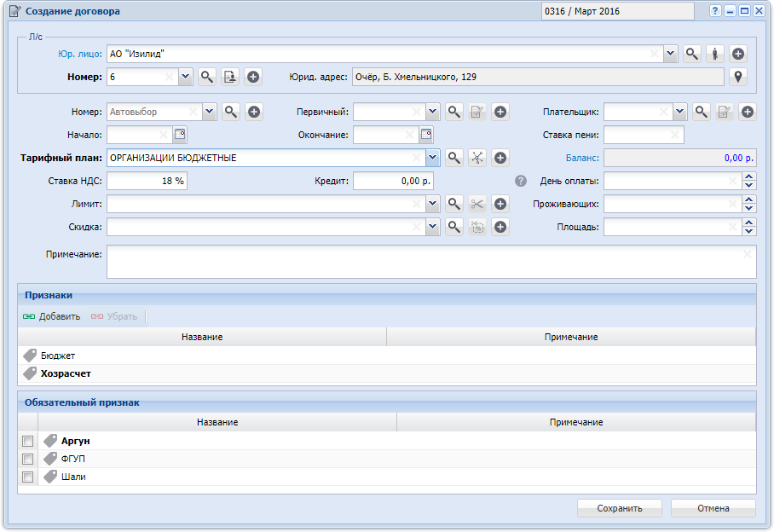Screen dimensions: 774x532
Task: Open the tariff plan structure icon
Action: point(477,158)
